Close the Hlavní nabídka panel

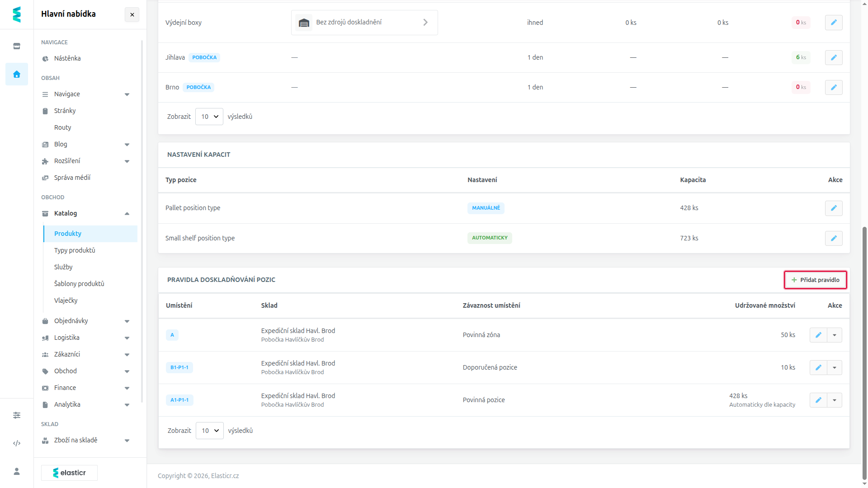tap(132, 14)
